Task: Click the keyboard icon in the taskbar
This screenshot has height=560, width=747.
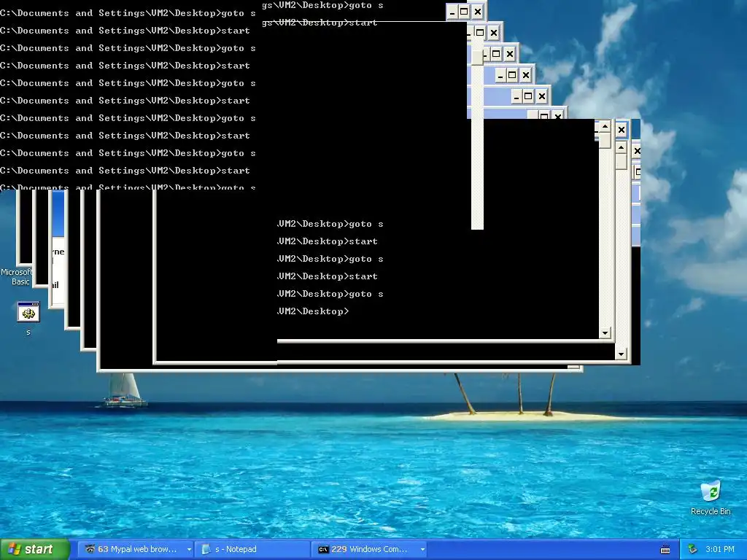Action: (x=665, y=550)
